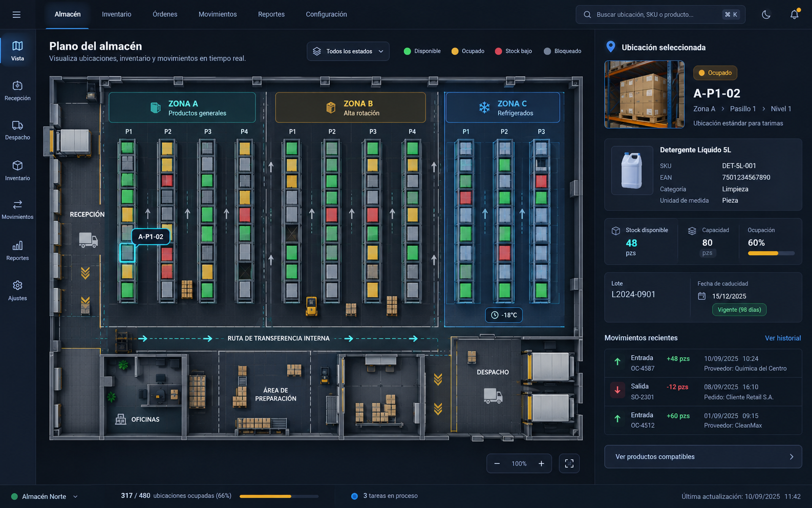
Task: Select the Despacho truck sidebar icon
Action: click(17, 125)
